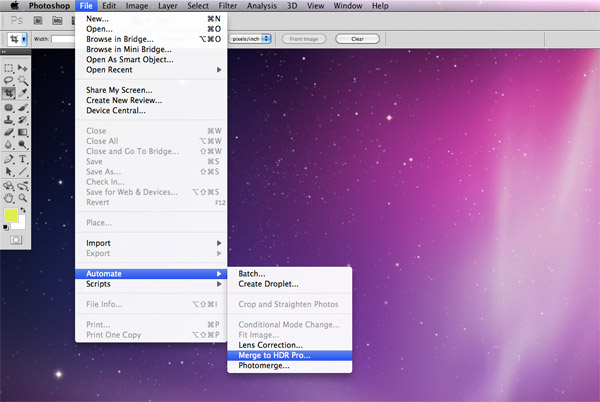The height and width of the screenshot is (402, 600).
Task: Expand the highlighted Automate submenu
Action: (x=151, y=273)
